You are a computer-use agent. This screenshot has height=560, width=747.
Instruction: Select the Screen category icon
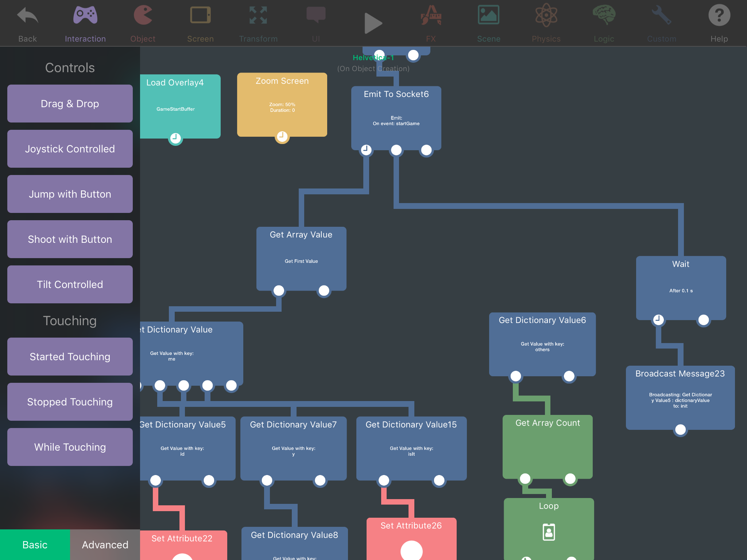tap(200, 15)
